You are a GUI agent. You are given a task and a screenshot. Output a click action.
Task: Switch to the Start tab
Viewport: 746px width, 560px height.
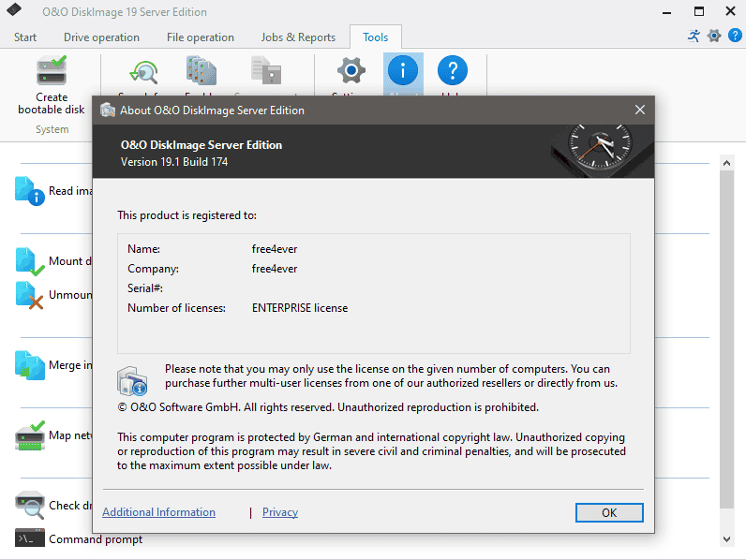coord(25,37)
